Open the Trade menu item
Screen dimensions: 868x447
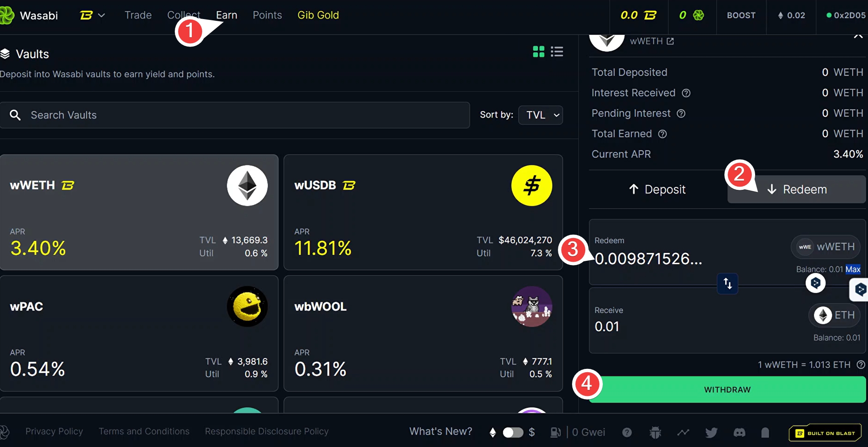[138, 15]
